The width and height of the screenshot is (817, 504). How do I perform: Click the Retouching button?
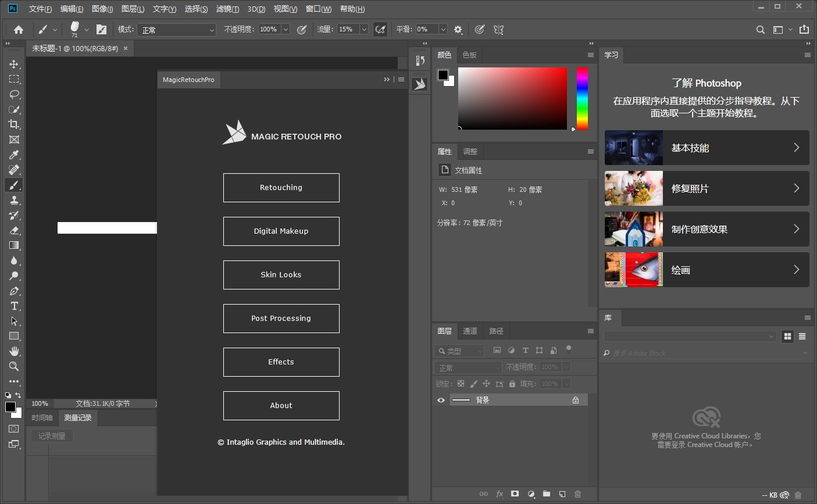(x=281, y=188)
